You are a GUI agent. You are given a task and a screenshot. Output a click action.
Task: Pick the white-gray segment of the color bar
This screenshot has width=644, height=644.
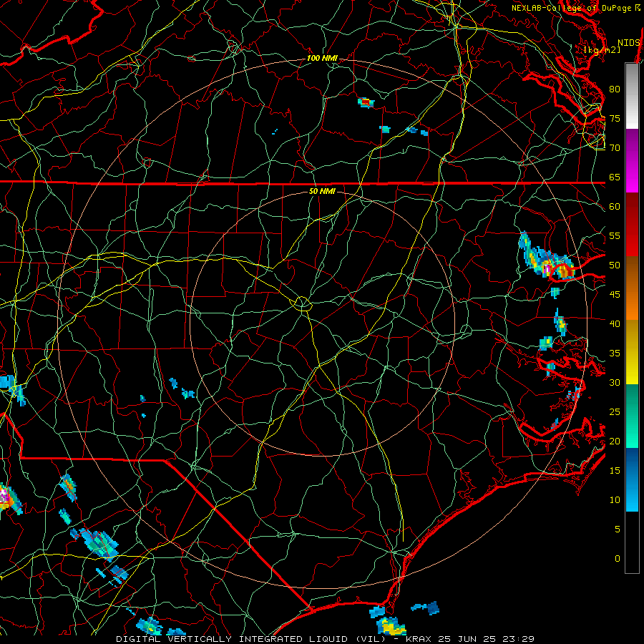pos(632,96)
